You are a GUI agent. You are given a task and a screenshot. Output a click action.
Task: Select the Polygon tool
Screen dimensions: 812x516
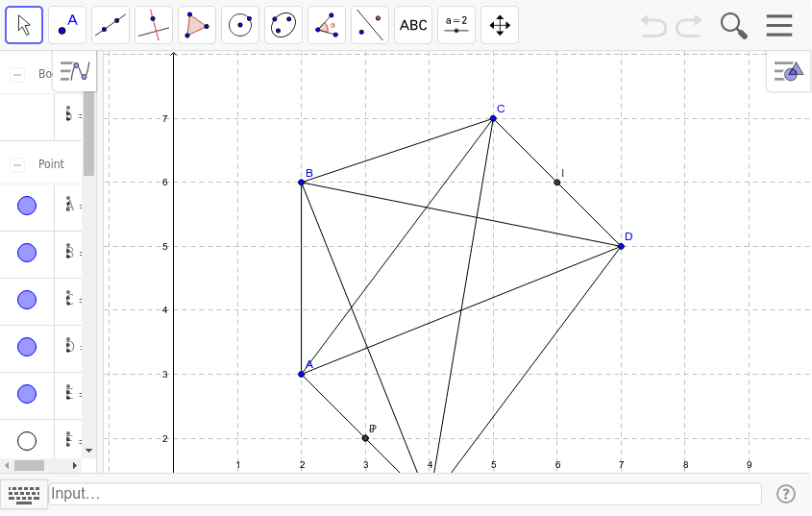(197, 25)
